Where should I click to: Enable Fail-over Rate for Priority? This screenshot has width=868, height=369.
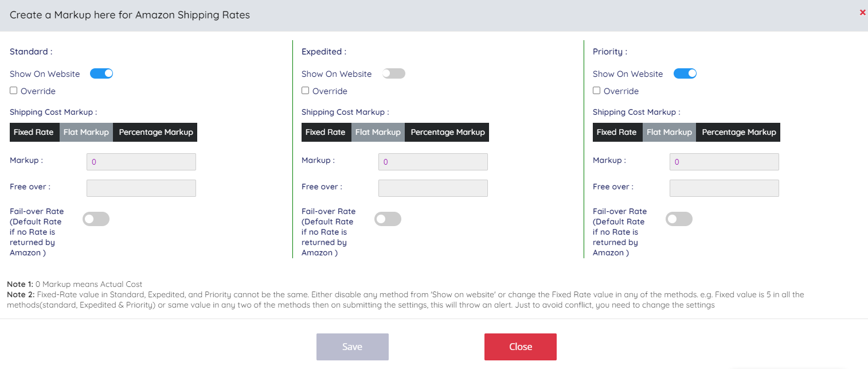679,219
